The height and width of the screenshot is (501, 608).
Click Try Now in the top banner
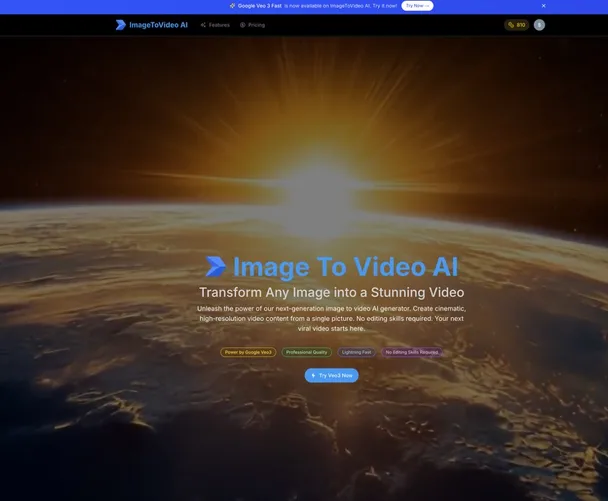pyautogui.click(x=417, y=6)
